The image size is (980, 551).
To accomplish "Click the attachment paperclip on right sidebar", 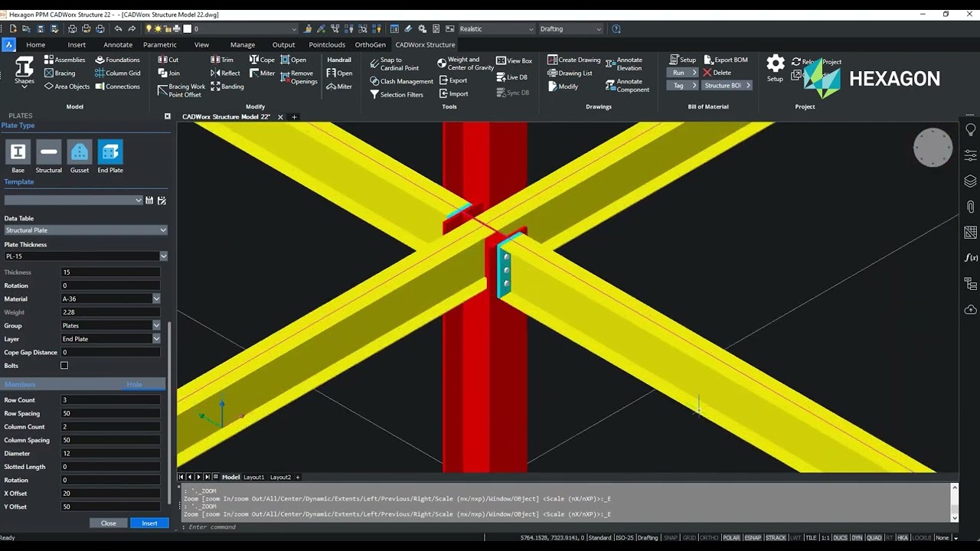I will (x=970, y=207).
